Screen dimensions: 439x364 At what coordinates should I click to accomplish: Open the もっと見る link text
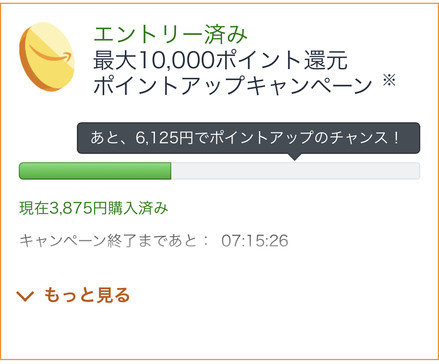point(87,295)
